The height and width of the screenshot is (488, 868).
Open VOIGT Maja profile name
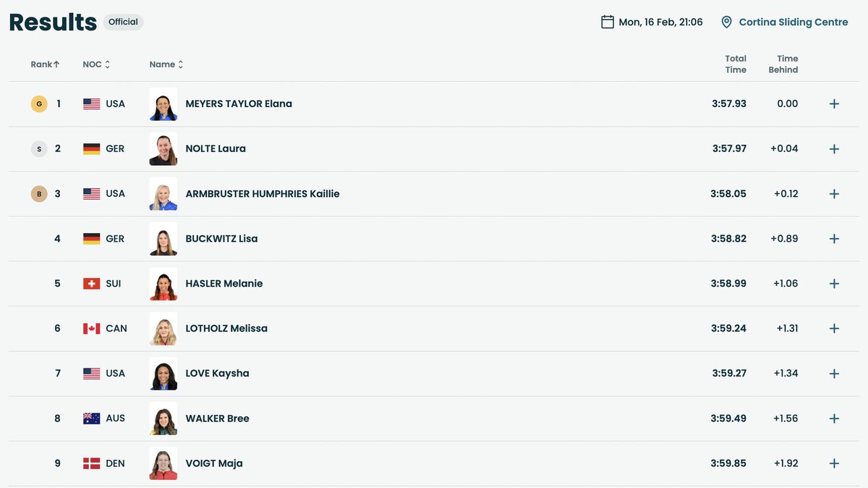214,463
